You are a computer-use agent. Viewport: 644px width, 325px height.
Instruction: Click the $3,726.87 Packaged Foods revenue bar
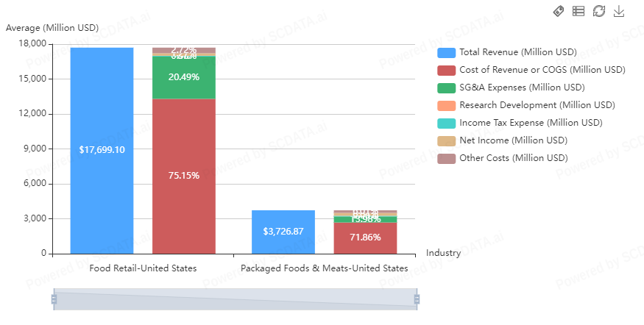tap(283, 232)
